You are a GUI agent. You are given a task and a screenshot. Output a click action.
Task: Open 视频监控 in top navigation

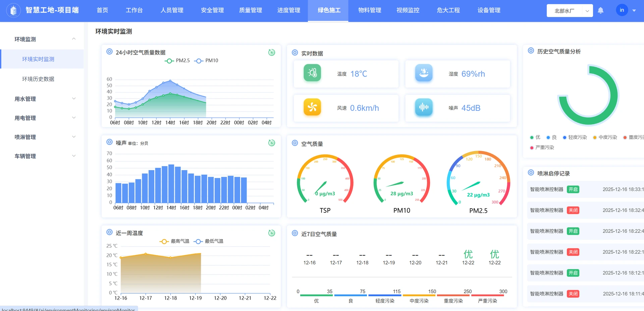coord(408,10)
